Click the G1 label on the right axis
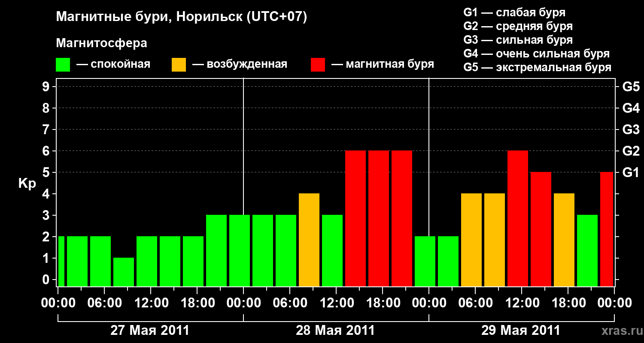This screenshot has height=343, width=644. coord(631,172)
